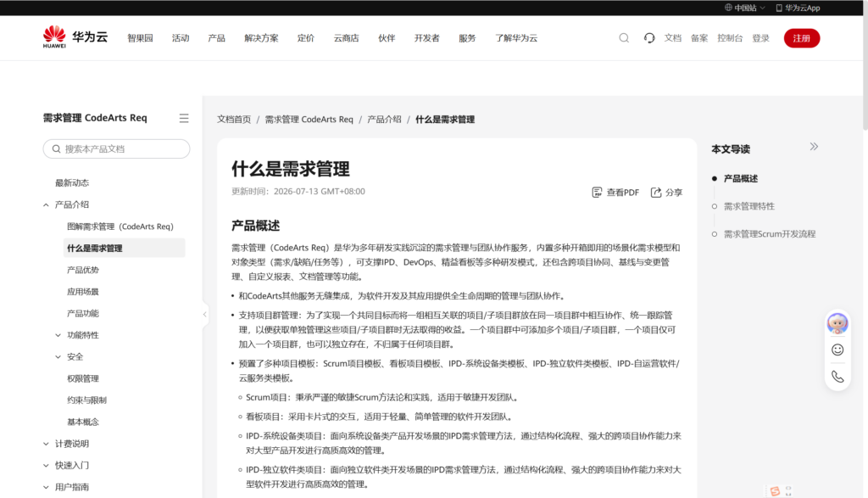Click the 备案 link in header
This screenshot has width=868, height=498.
699,37
